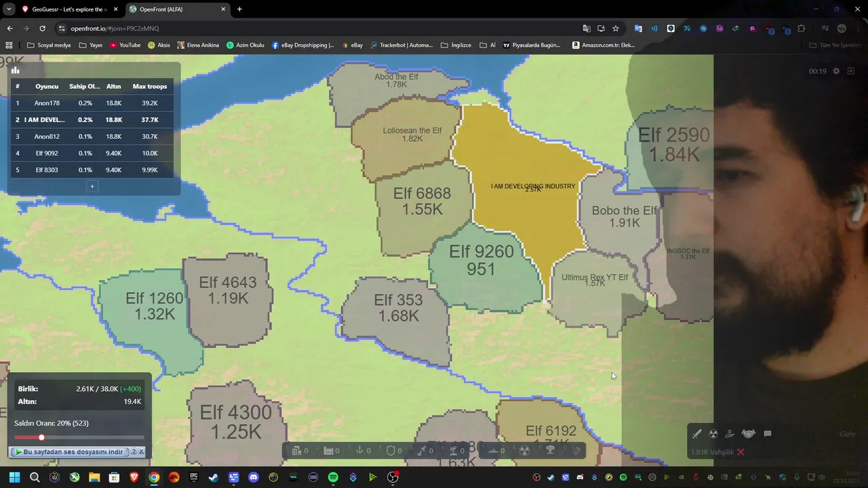Toggle the leaderboard chart icon

(16, 70)
